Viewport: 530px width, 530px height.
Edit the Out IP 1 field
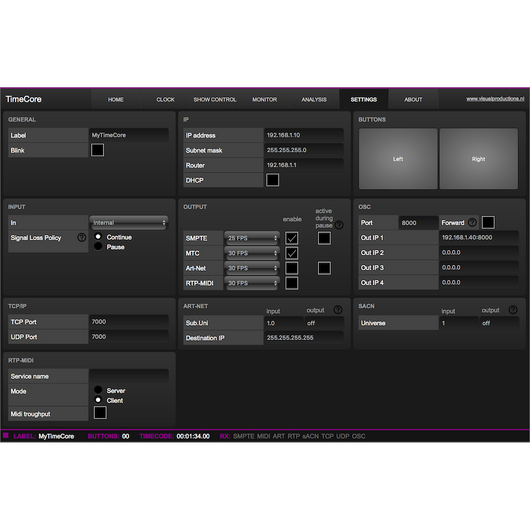479,237
